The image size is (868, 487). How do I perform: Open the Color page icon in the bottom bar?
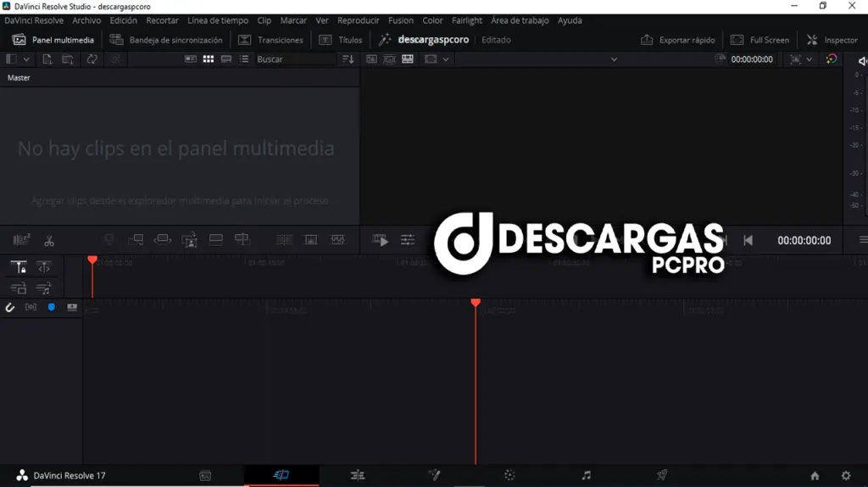509,475
